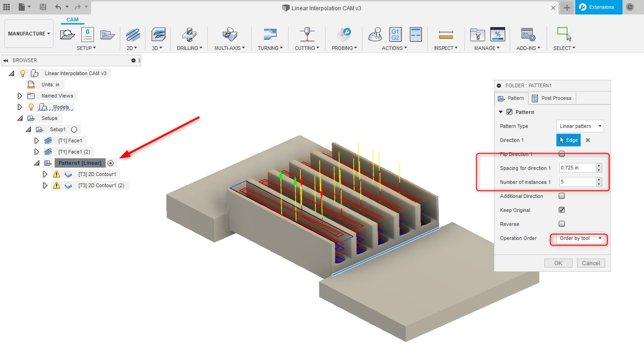Uncheck the Keep Original checkbox

click(562, 210)
